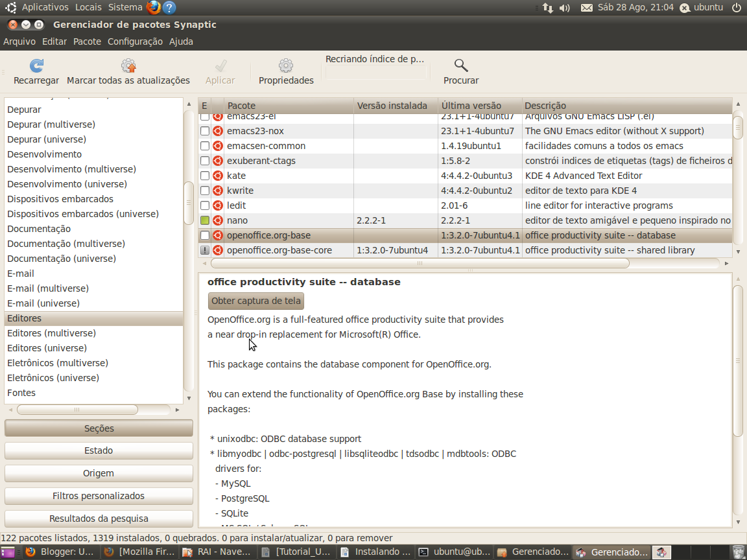747x560 pixels.
Task: Open the help icon in top panel
Action: tap(169, 7)
